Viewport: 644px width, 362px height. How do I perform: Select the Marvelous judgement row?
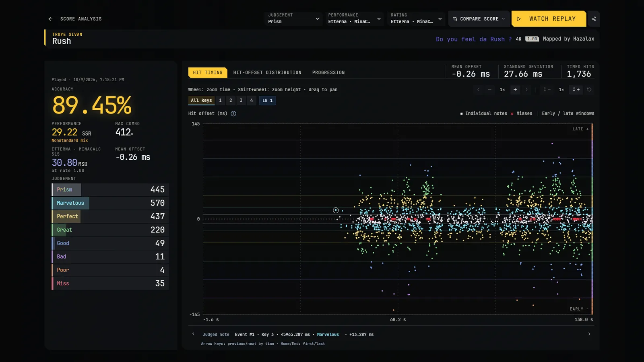[x=110, y=203]
